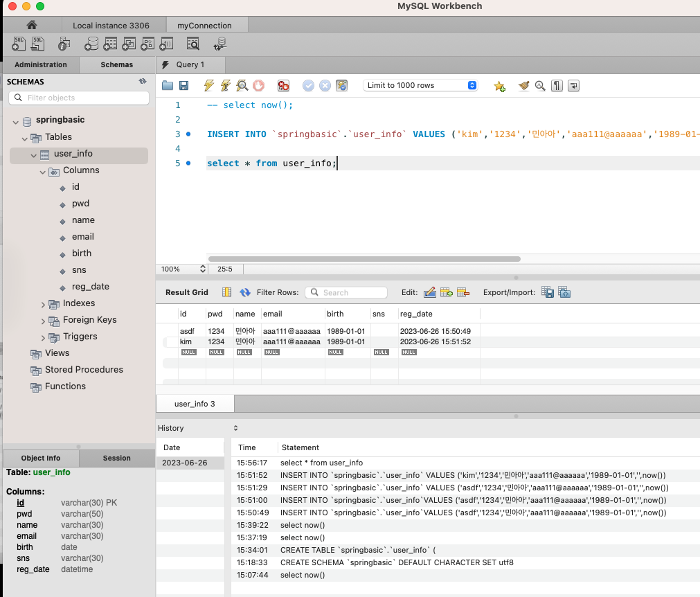Delete selected rows icon
700x597 pixels.
point(463,292)
